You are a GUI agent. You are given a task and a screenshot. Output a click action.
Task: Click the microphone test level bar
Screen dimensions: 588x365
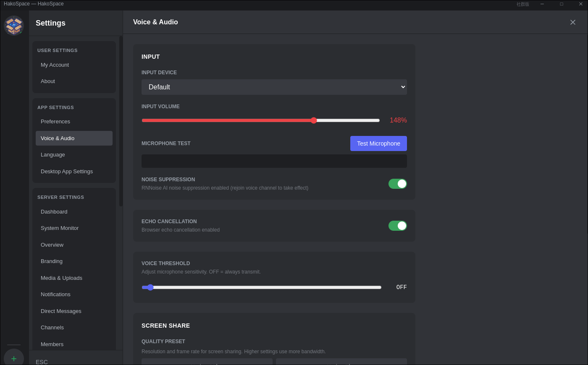pos(274,161)
